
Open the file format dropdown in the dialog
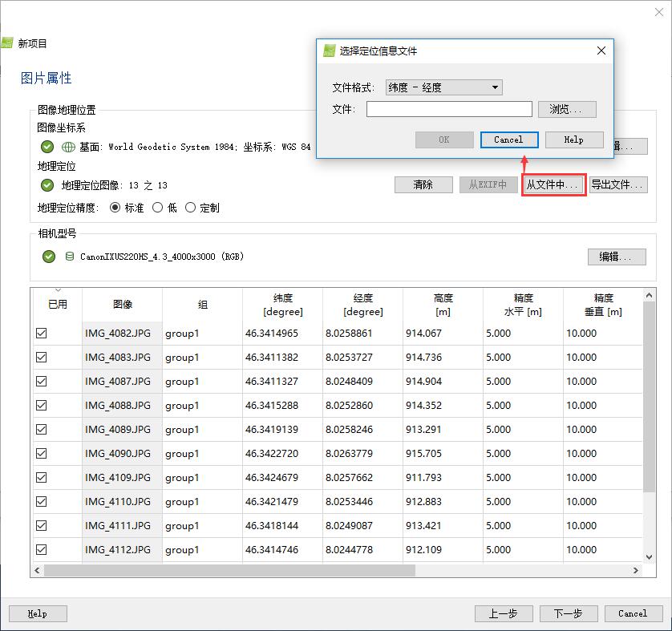(x=443, y=87)
